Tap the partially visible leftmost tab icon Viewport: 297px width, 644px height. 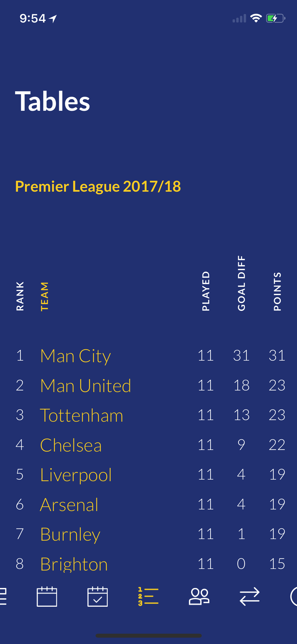(x=3, y=596)
